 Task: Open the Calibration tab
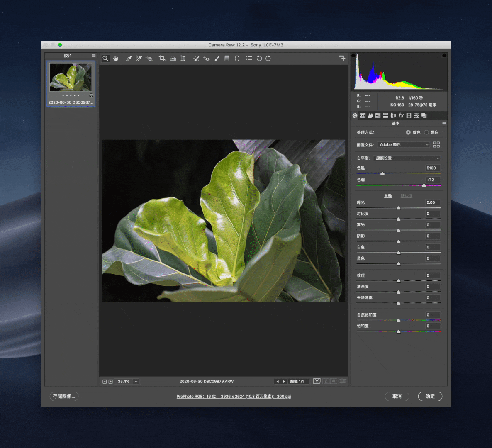click(x=416, y=115)
